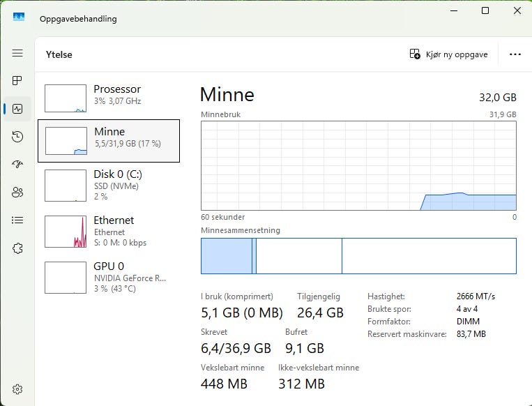Open the Services page icon
Viewport: 532px width, 406px height.
tap(17, 248)
